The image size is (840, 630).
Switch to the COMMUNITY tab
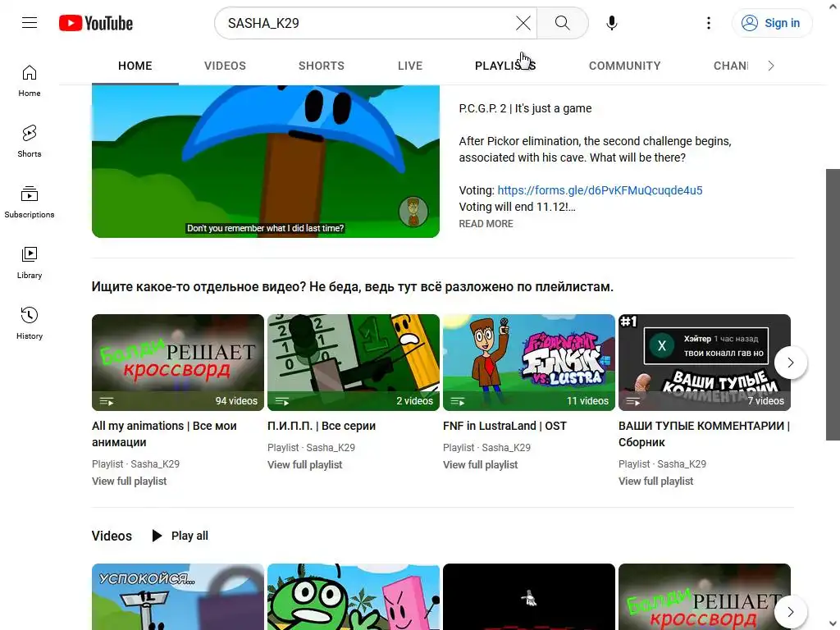click(624, 66)
